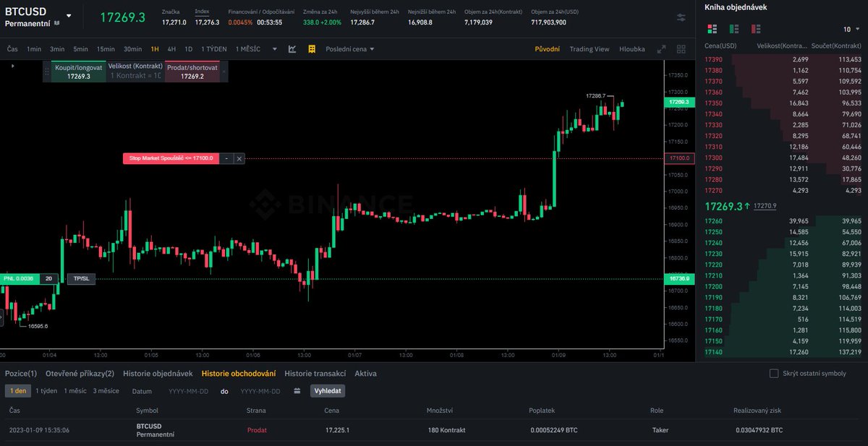Screen dimensions: 868x446
Task: Select the 1 TÝDEN interval
Action: click(x=214, y=49)
